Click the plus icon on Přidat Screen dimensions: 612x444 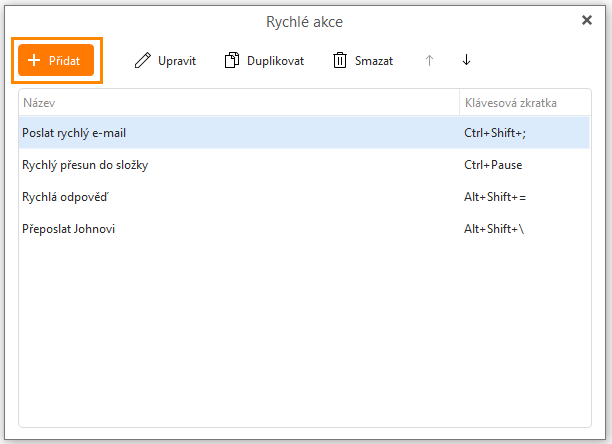pyautogui.click(x=34, y=60)
